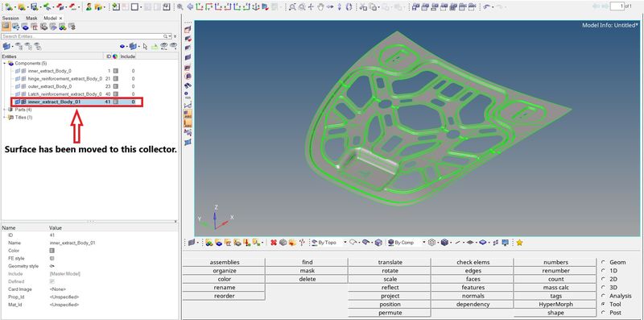This screenshot has height=320, width=644.
Task: Click the check elems button
Action: (x=473, y=262)
